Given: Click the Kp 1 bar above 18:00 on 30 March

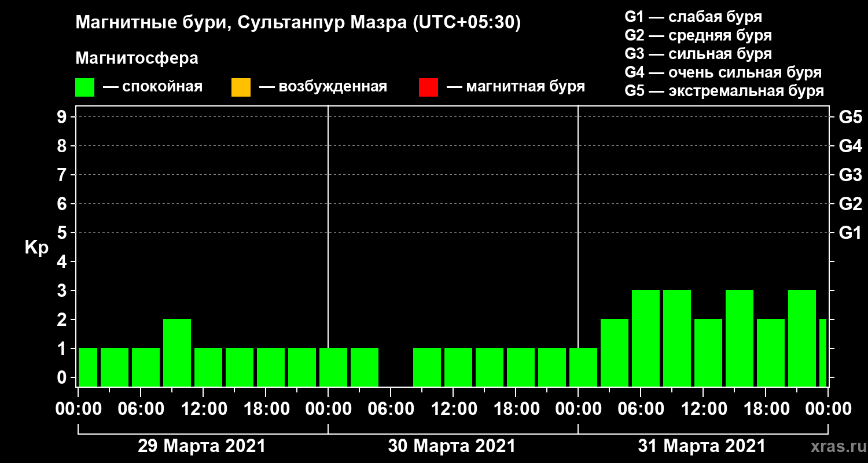Looking at the screenshot, I should pyautogui.click(x=521, y=367).
